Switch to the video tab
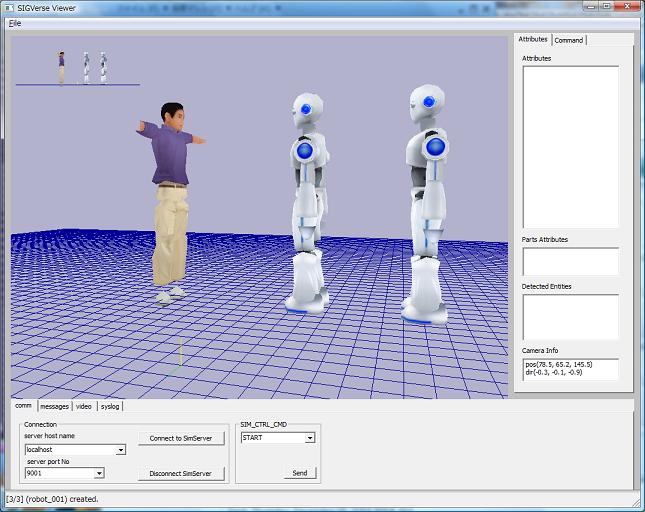645x512 pixels. click(x=84, y=406)
